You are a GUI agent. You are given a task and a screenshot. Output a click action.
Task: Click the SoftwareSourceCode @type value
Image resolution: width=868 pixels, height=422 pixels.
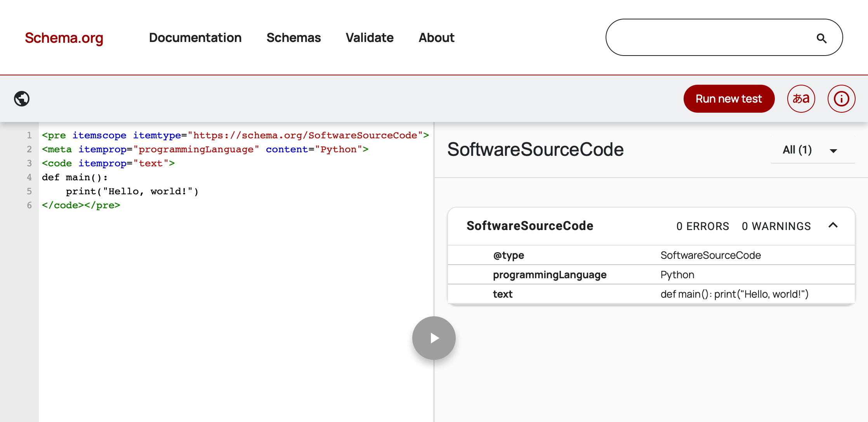point(711,255)
